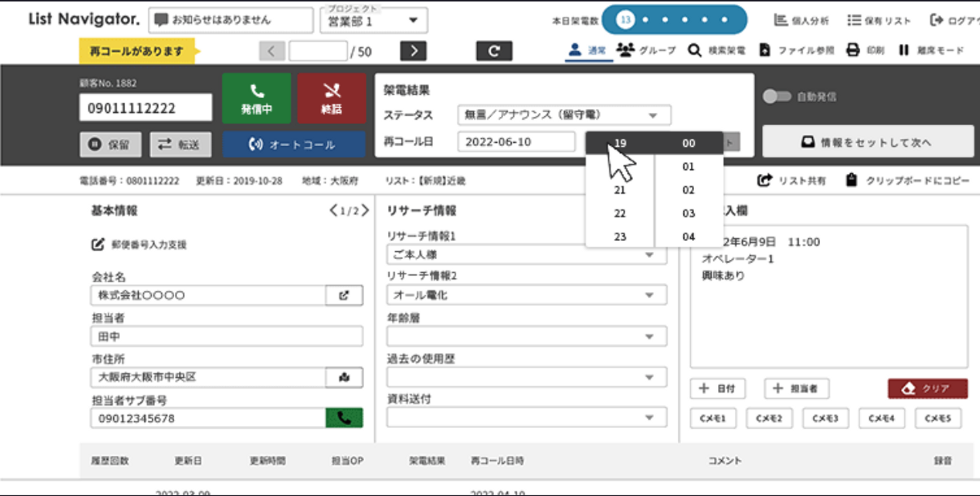Viewport: 980px width, 496px height.
Task: Click the map icon beside the address
Action: (x=344, y=377)
